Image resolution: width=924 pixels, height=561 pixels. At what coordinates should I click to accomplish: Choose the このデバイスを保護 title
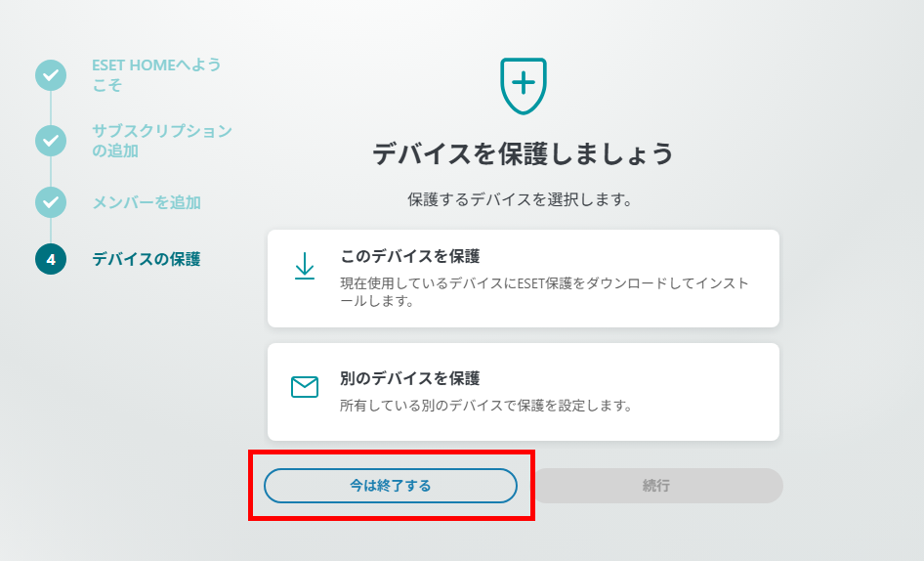410,256
